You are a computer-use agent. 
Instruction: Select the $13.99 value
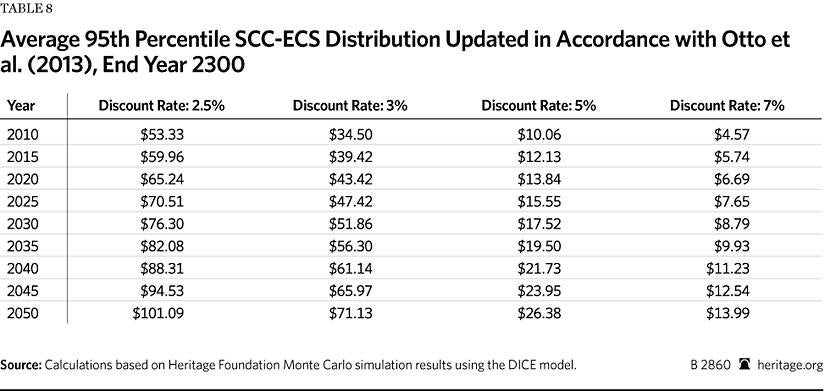click(727, 314)
